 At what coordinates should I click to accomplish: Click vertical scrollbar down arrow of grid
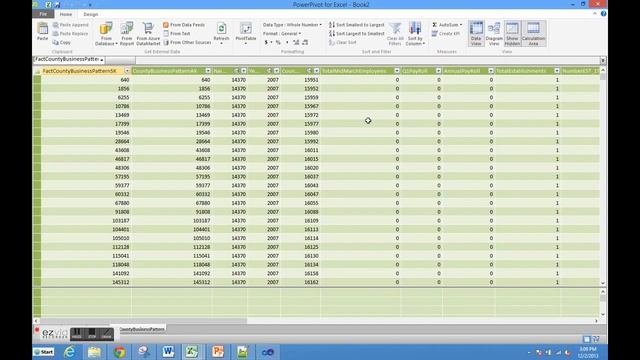click(x=603, y=283)
